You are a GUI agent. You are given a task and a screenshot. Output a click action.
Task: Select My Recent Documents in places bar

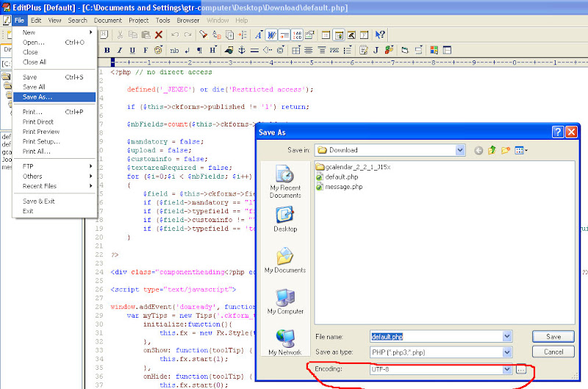click(285, 182)
